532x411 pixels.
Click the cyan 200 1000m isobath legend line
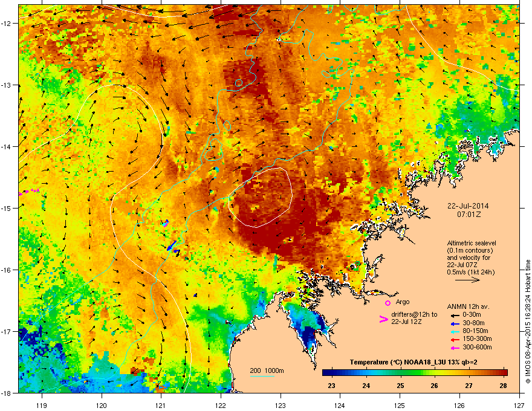coord(262,377)
